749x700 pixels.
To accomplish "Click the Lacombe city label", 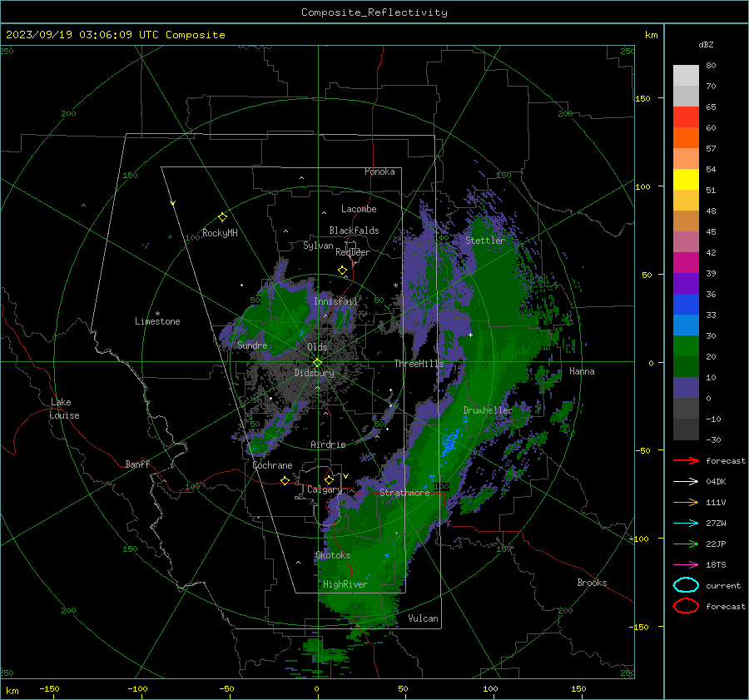I will 359,209.
